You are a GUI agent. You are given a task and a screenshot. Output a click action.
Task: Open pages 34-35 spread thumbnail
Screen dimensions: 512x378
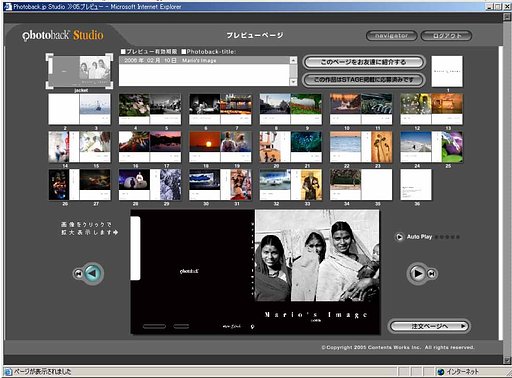tap(361, 184)
